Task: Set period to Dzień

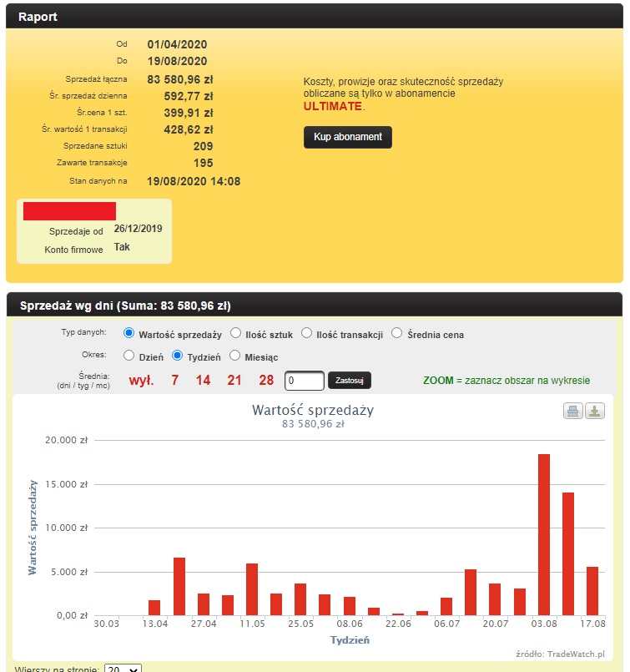Action: tap(129, 356)
